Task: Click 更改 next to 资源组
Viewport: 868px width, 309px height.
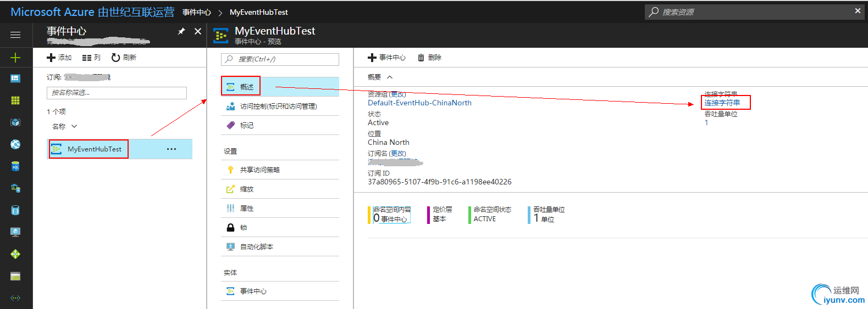Action: 397,94
